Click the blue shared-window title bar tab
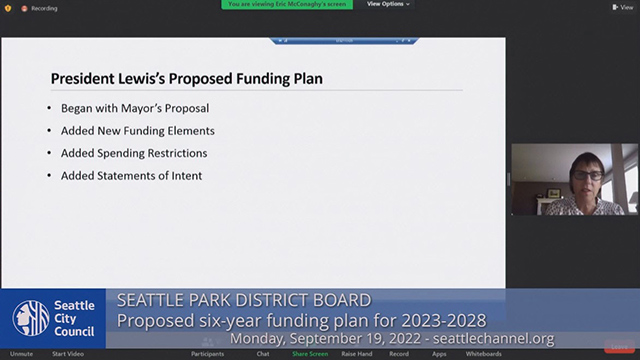640x360 pixels. click(x=344, y=41)
